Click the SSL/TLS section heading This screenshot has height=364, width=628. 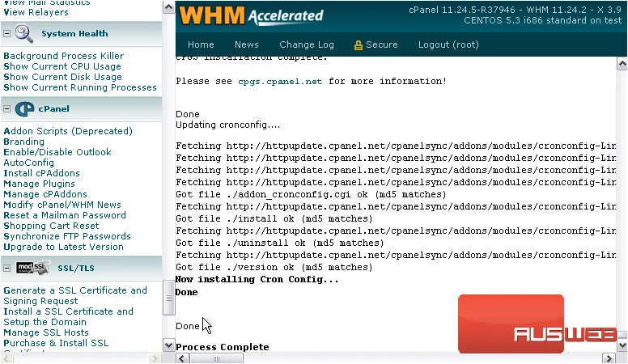coord(76,269)
